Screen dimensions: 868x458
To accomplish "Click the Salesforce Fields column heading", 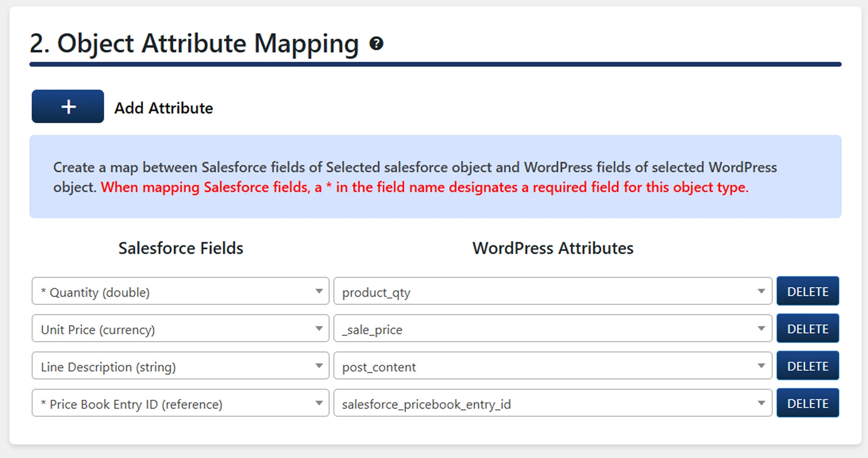I will pos(181,248).
